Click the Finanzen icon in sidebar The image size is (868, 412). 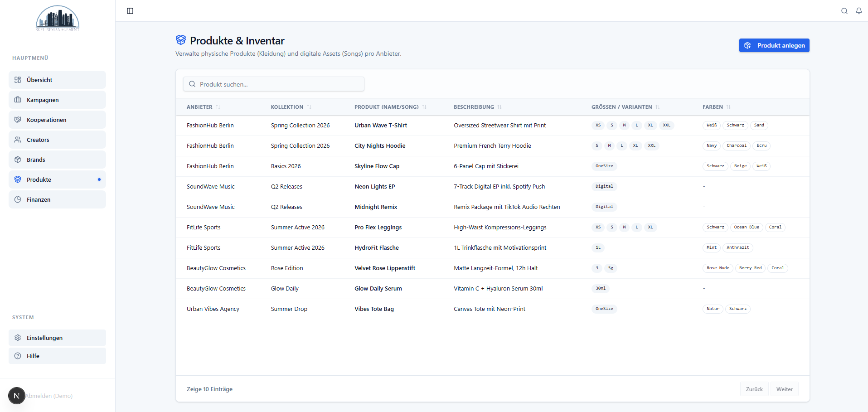tap(17, 199)
